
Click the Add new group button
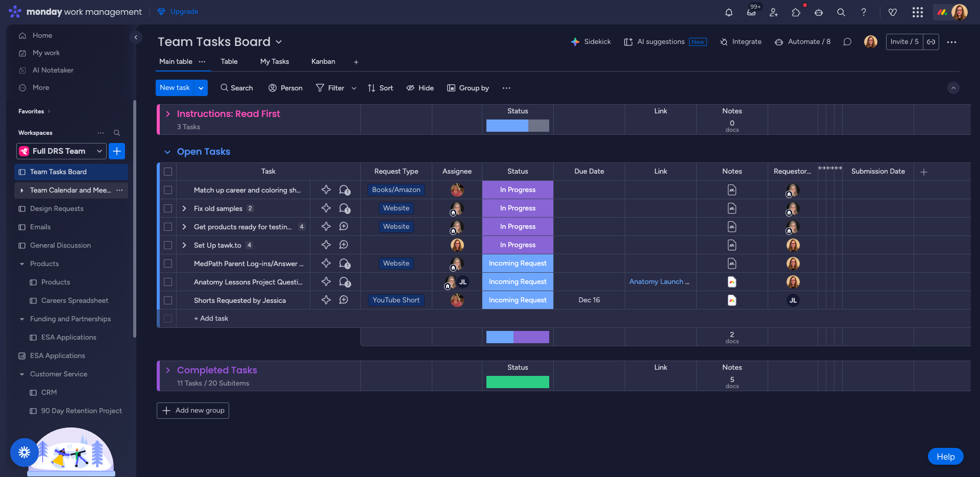point(193,411)
